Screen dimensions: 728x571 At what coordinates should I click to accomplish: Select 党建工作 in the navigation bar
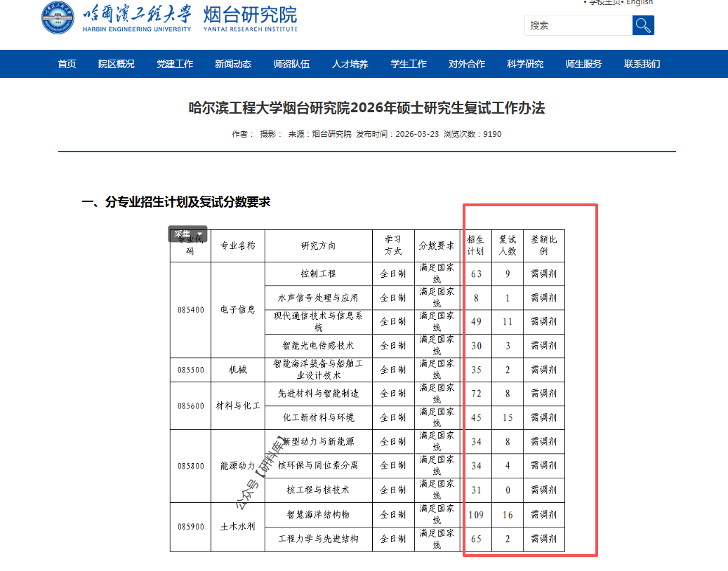(x=175, y=64)
